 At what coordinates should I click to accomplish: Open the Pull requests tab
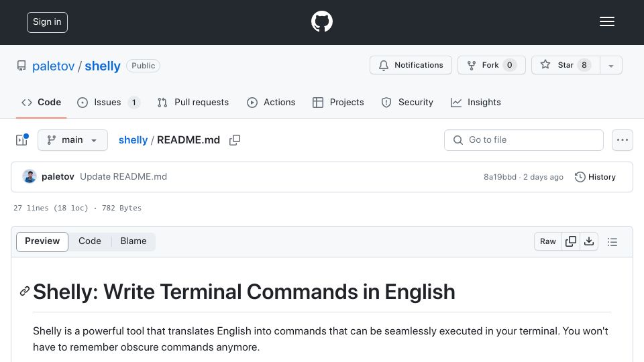[x=193, y=102]
